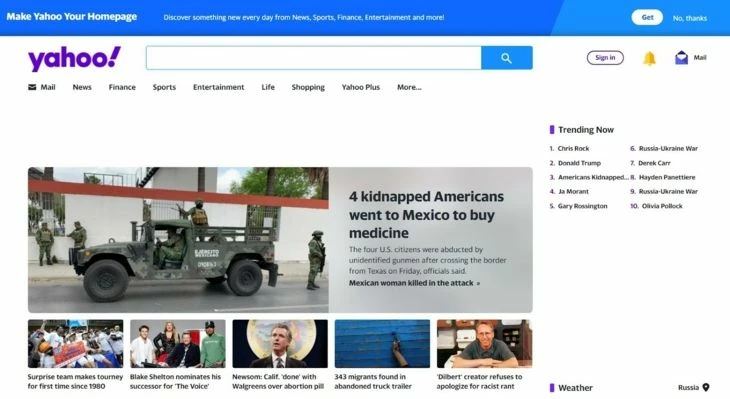Open the notifications bell
Viewport: 730px width, 399px height.
[649, 58]
